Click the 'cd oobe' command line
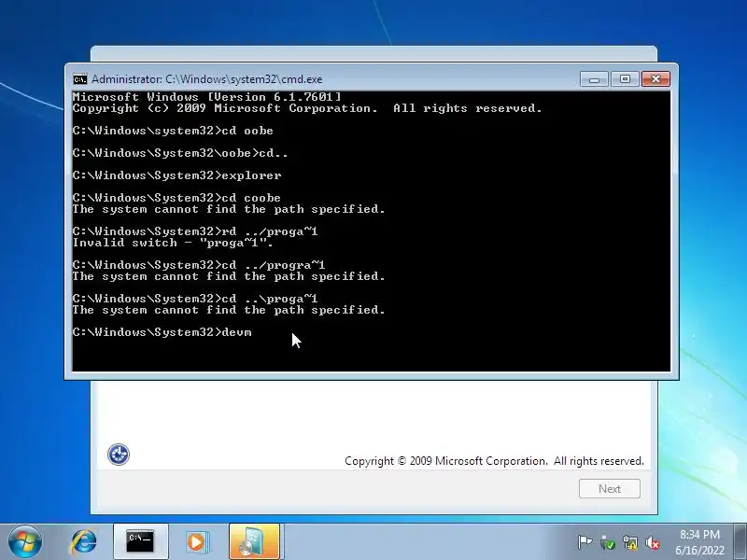Viewport: 747px width, 560px height. (x=173, y=131)
